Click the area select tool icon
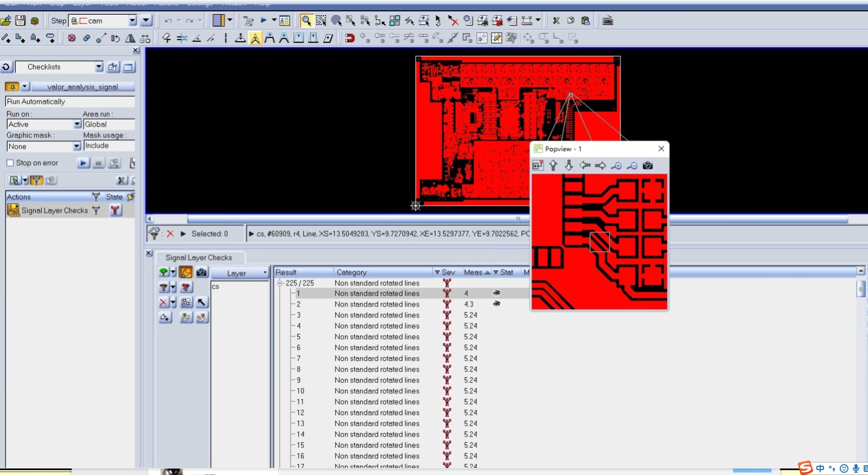The image size is (868, 475). point(321,21)
